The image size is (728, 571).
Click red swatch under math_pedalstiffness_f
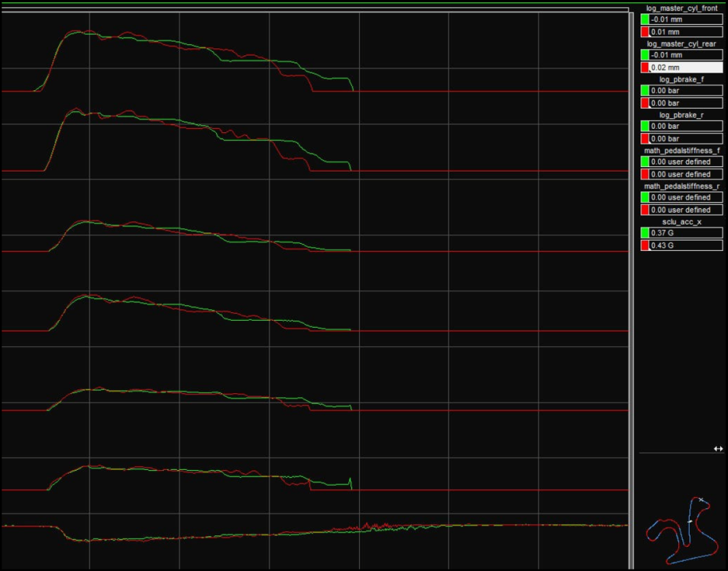tap(644, 174)
